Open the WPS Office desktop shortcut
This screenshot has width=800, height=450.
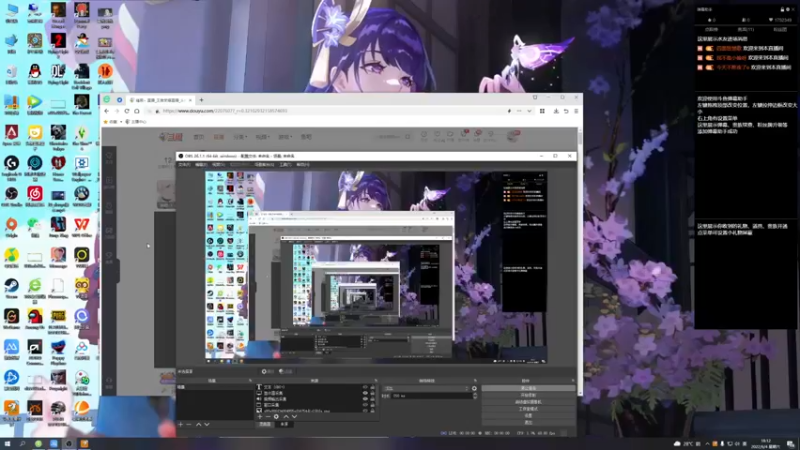point(82,224)
